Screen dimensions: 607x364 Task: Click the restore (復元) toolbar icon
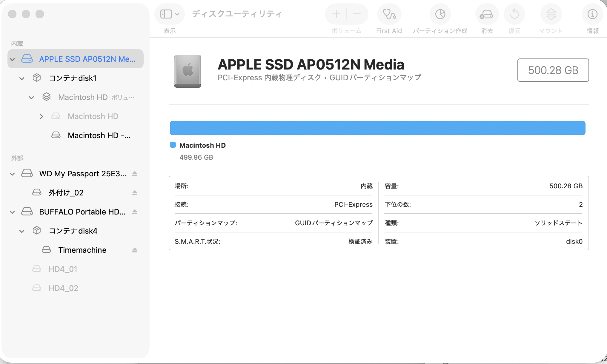(514, 14)
